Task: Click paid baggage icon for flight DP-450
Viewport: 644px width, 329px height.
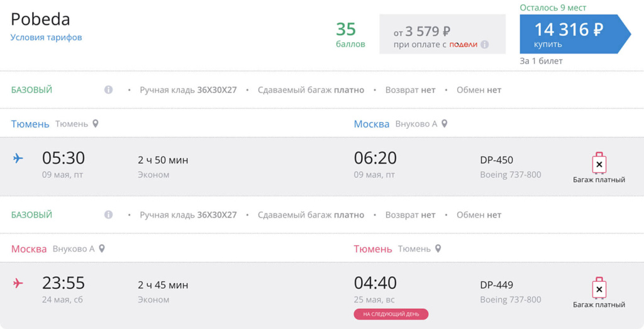Action: click(599, 164)
